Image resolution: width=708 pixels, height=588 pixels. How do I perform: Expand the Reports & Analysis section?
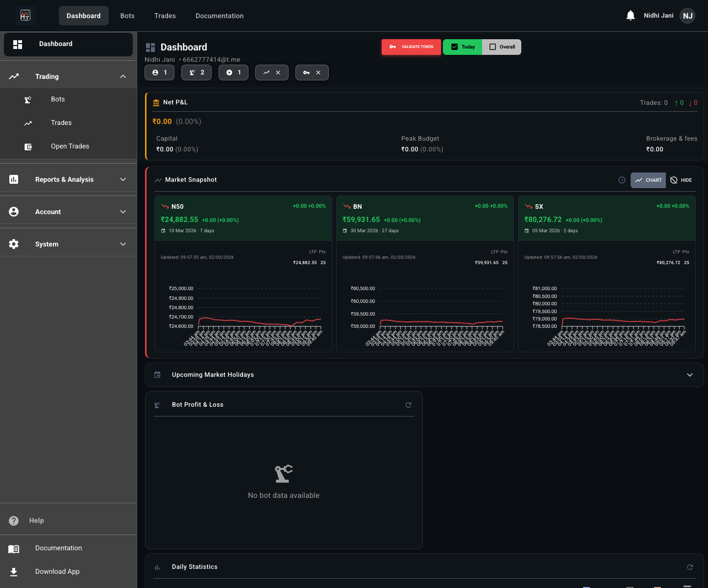point(122,179)
